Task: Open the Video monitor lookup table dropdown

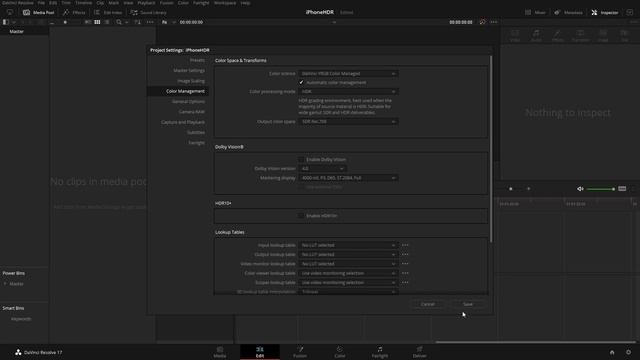Action: tap(349, 264)
